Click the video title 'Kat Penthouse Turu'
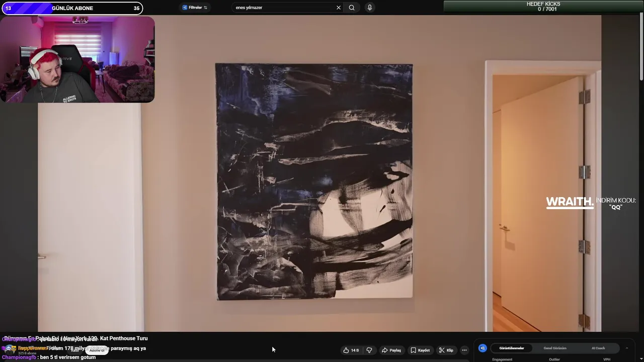This screenshot has height=362, width=644. coord(124,338)
